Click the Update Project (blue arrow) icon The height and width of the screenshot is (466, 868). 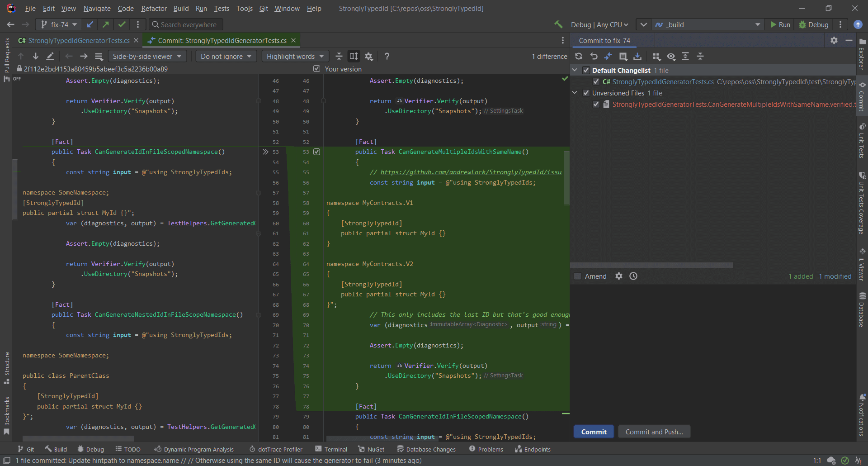(90, 24)
